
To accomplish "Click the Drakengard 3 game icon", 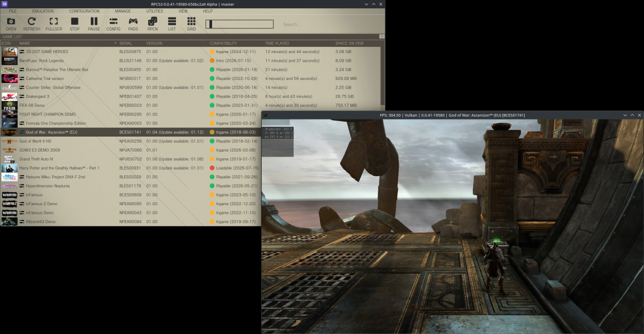I will tap(9, 96).
